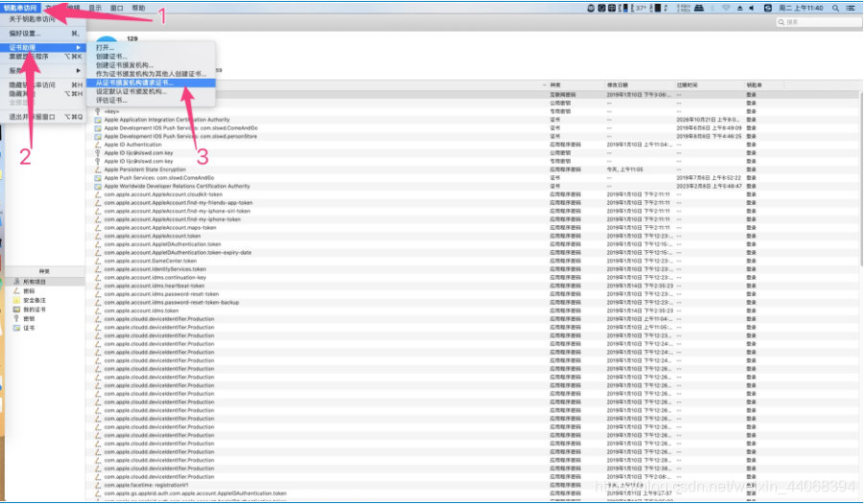Click certificate icon of Apple Application Integration Certification Authority

98,120
